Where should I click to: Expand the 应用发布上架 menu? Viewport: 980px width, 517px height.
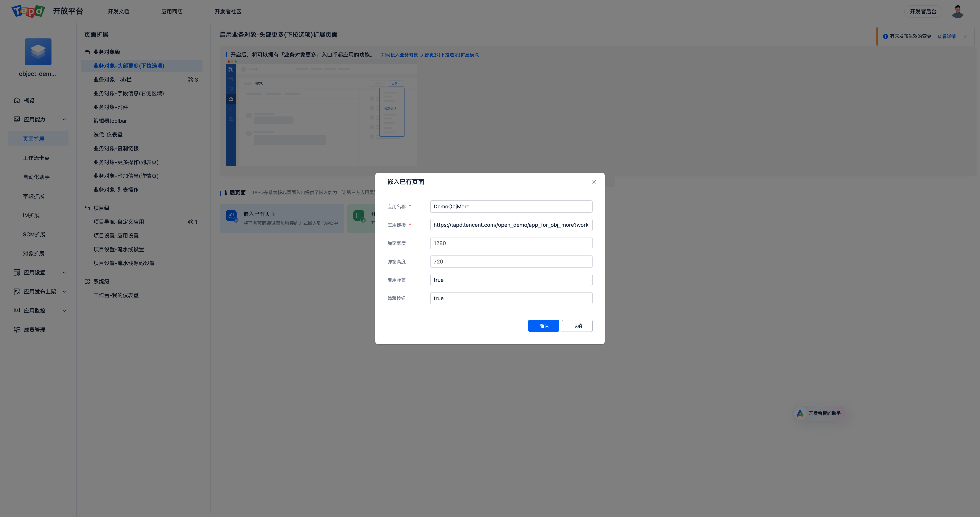coord(64,292)
